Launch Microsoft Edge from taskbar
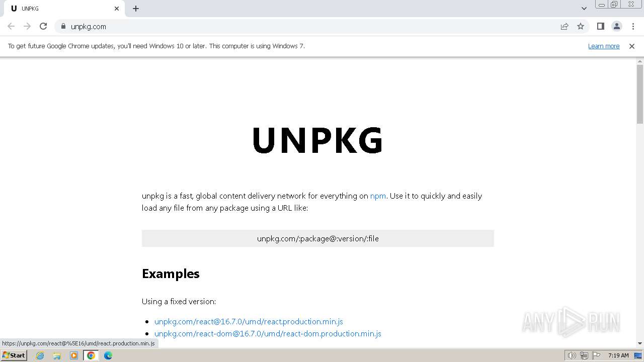Screen dimensions: 644x362 pos(108,355)
